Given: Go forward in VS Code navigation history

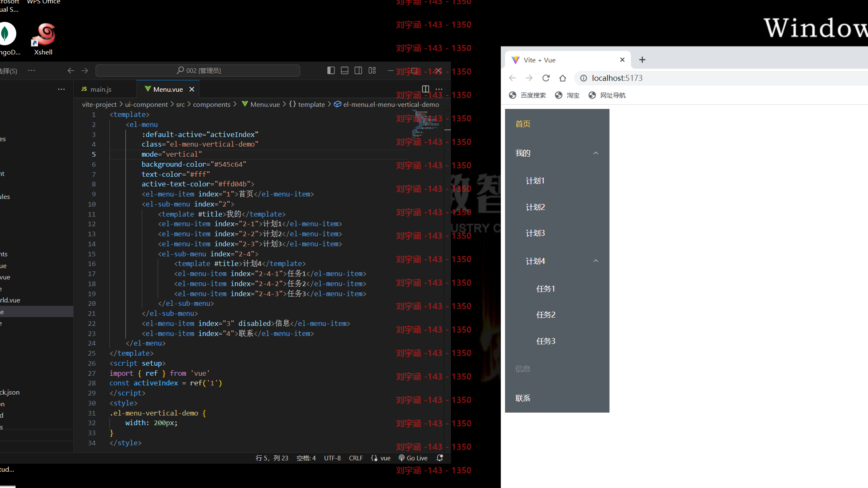Looking at the screenshot, I should [x=85, y=70].
